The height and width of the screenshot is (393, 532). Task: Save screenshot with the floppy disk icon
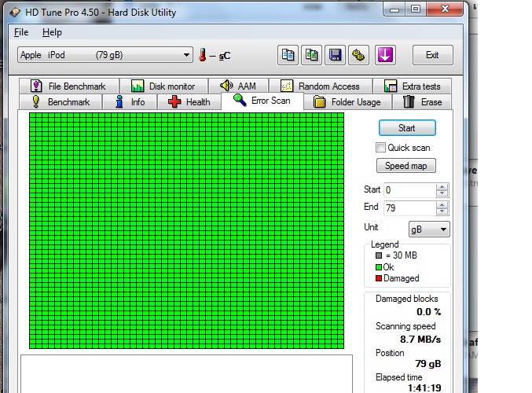[x=335, y=55]
